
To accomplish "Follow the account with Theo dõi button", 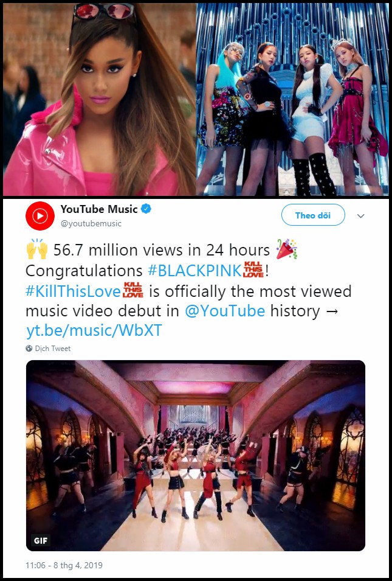I will [x=313, y=215].
